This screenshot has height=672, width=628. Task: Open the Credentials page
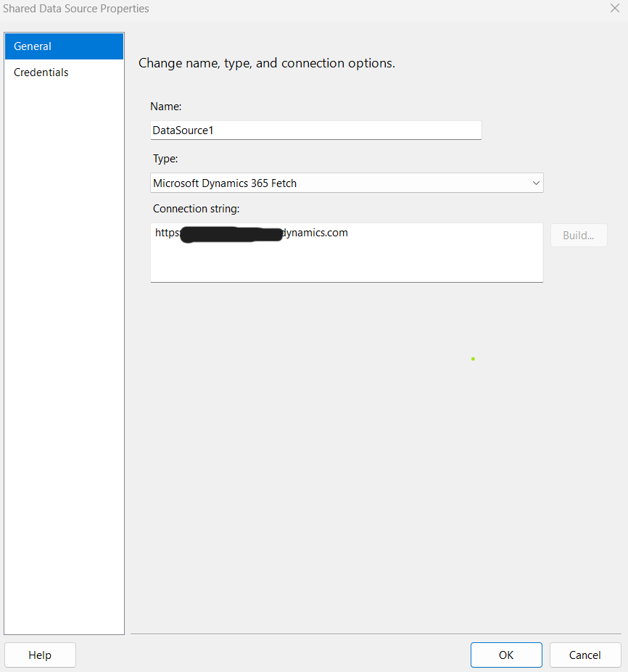(64, 72)
